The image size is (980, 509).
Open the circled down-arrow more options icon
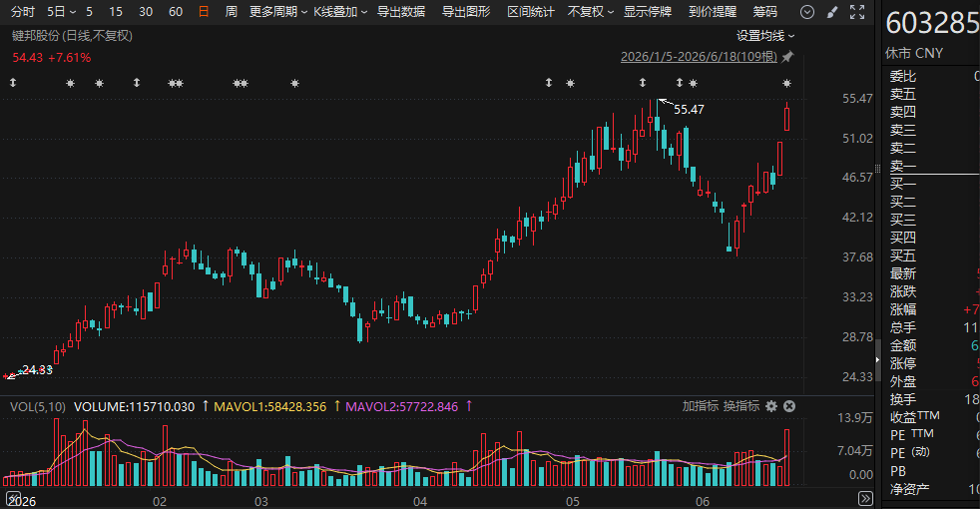coord(807,12)
